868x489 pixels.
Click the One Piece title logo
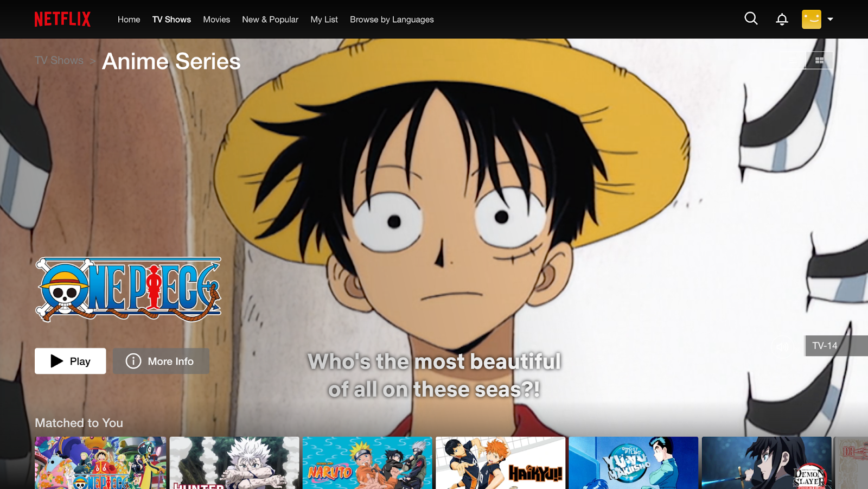[129, 289]
